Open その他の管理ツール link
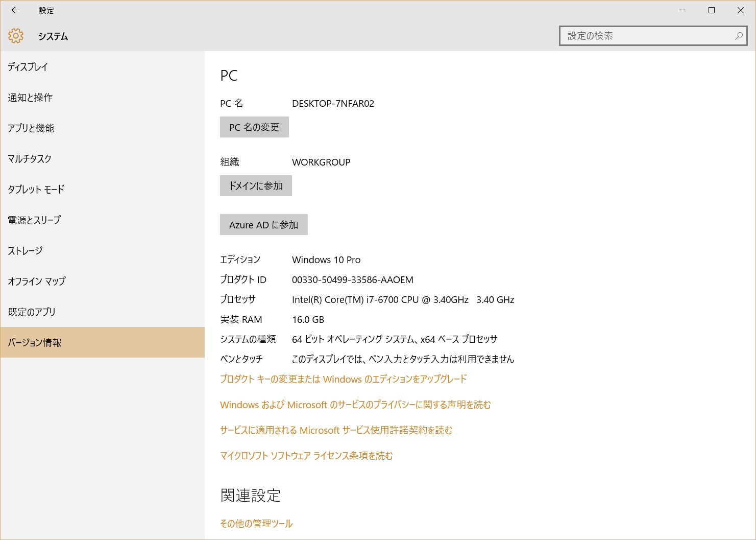756x540 pixels. (256, 524)
